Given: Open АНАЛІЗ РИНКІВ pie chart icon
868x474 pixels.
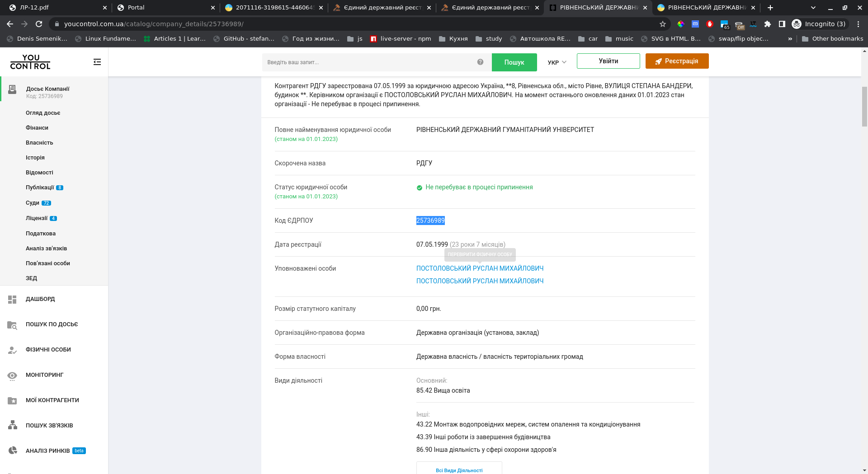Looking at the screenshot, I should [x=12, y=451].
